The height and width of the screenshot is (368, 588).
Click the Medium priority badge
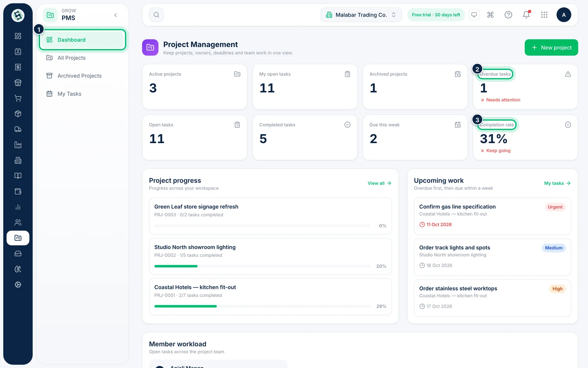click(x=554, y=248)
